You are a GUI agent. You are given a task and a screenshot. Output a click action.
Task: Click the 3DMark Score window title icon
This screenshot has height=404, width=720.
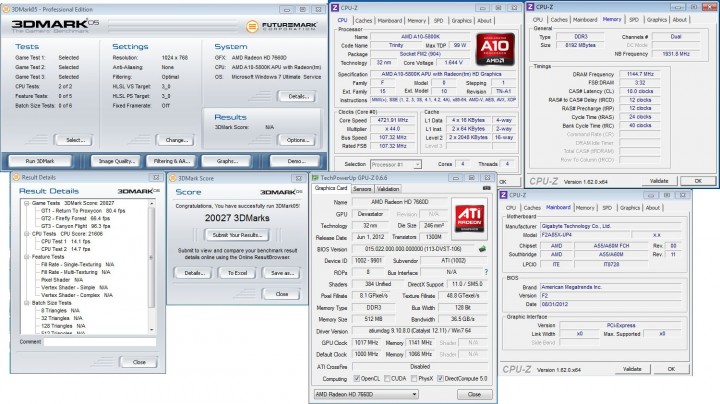pyautogui.click(x=173, y=178)
